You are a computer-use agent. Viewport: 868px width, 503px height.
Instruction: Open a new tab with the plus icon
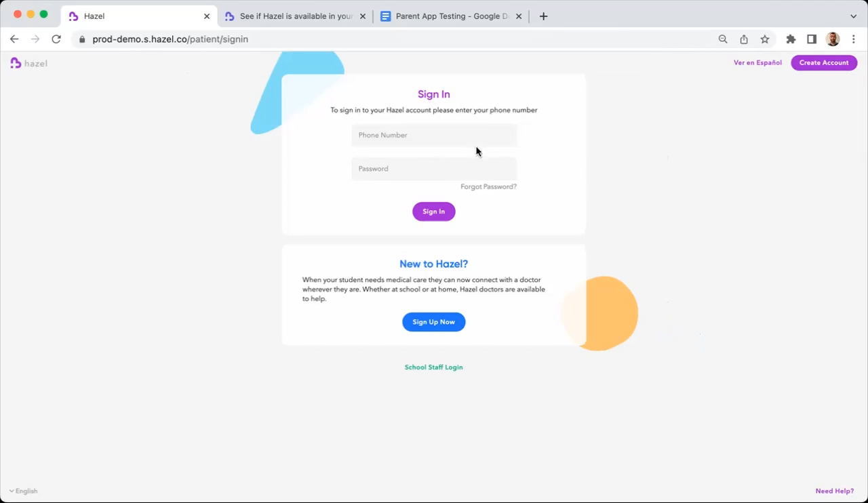coord(543,16)
